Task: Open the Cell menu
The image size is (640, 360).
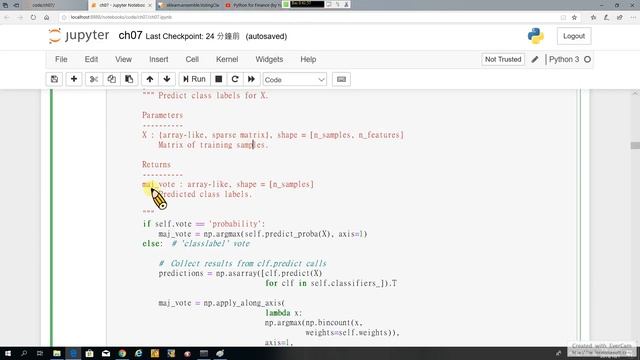Action: pyautogui.click(x=192, y=60)
